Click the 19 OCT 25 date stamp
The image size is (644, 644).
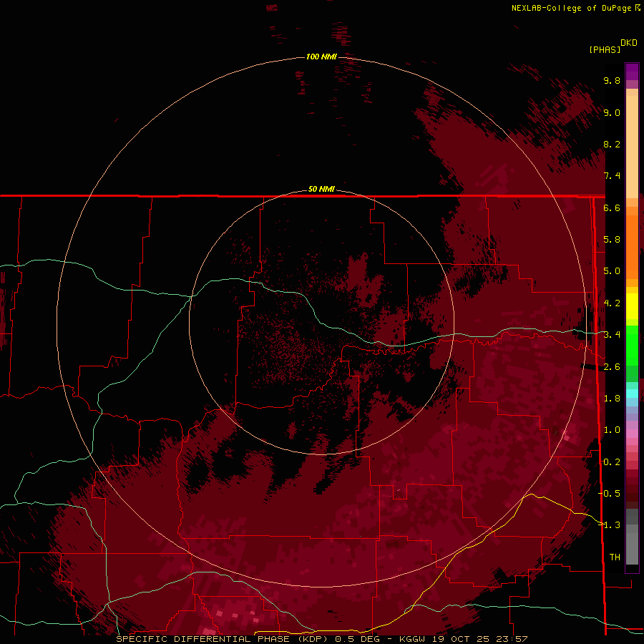[x=462, y=639]
